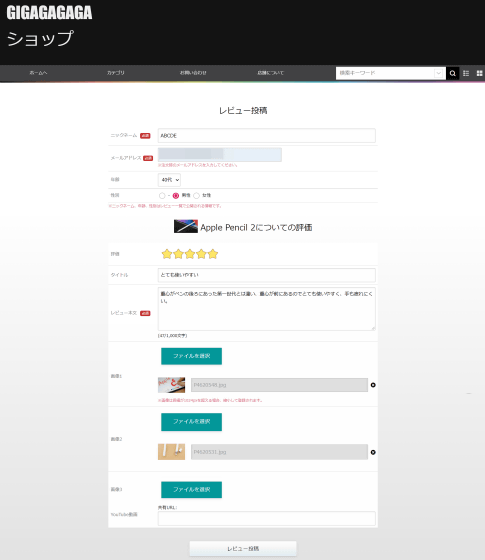This screenshot has height=560, width=485.
Task: Set rating to five stars
Action: click(212, 254)
